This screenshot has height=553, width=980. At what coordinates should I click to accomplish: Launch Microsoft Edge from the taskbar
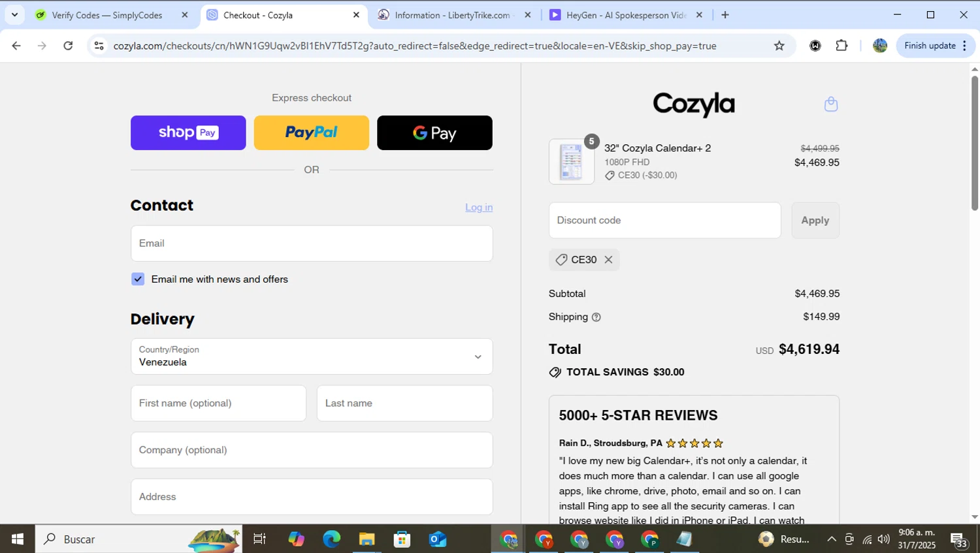click(x=331, y=539)
